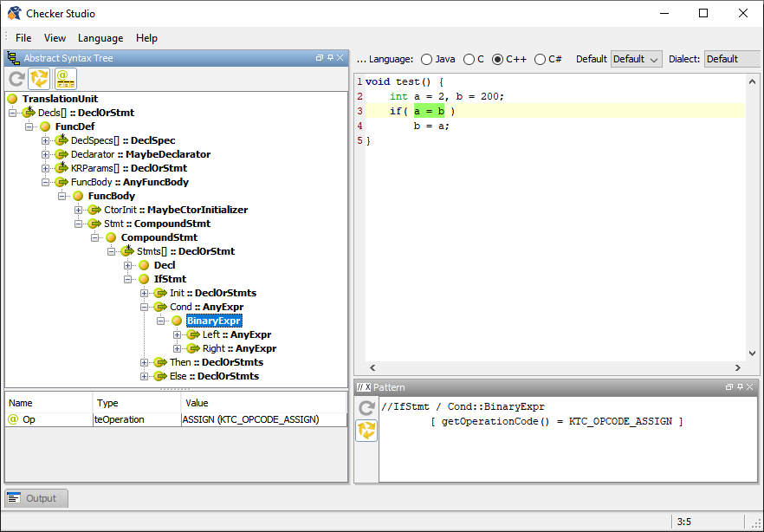Open the Language menu
The height and width of the screenshot is (532, 764).
tap(100, 38)
